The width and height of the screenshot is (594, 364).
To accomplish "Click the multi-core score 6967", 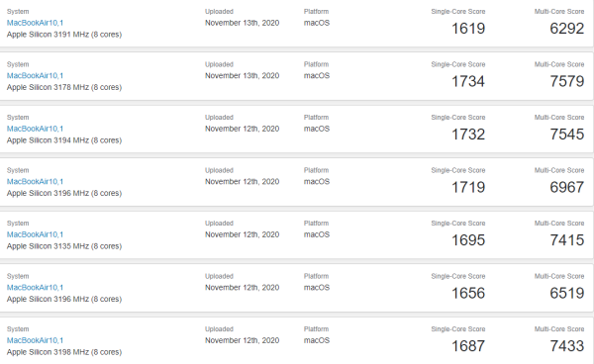I will click(566, 187).
